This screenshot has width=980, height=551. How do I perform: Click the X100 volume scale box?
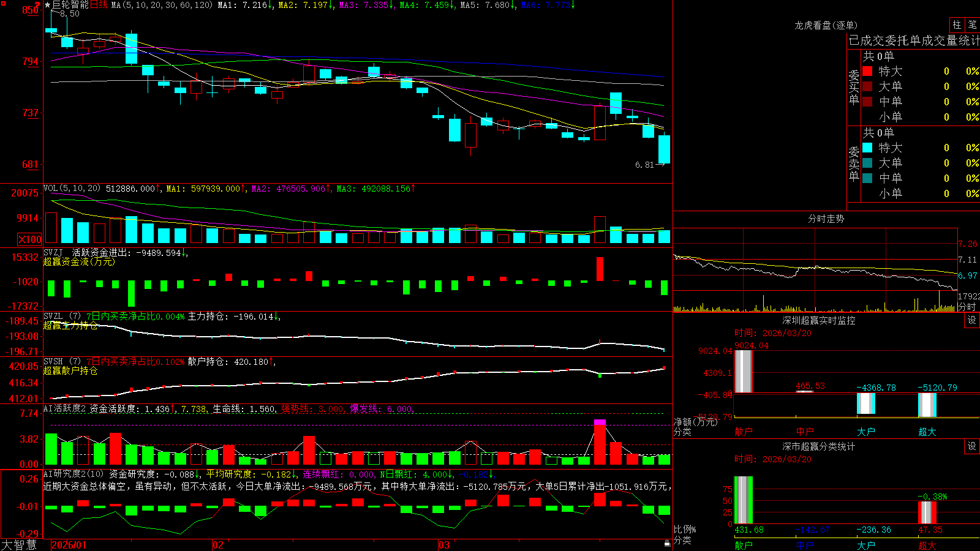30,239
